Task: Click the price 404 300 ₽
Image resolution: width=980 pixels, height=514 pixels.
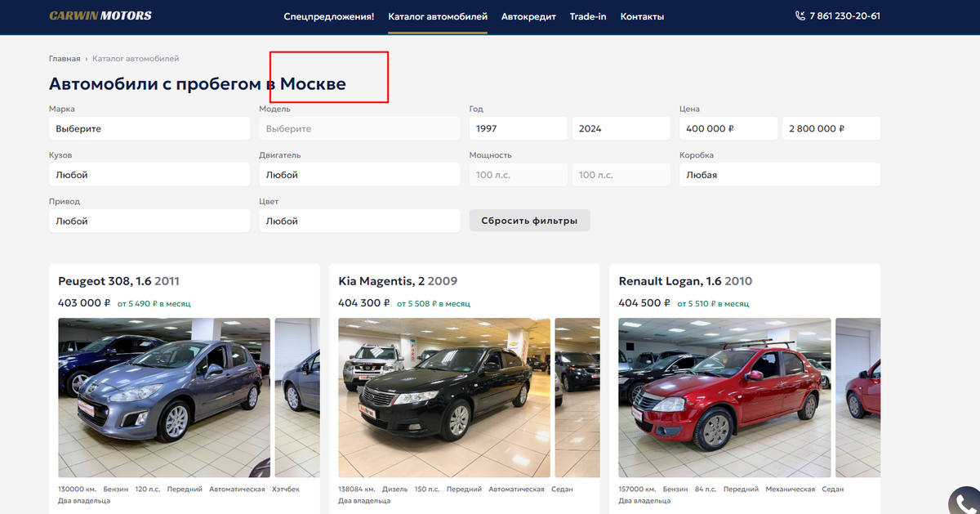Action: [364, 303]
